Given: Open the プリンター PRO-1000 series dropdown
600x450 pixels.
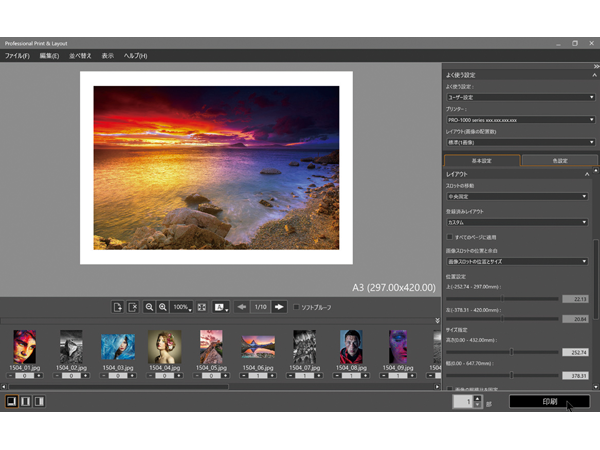Looking at the screenshot, I should tap(520, 120).
